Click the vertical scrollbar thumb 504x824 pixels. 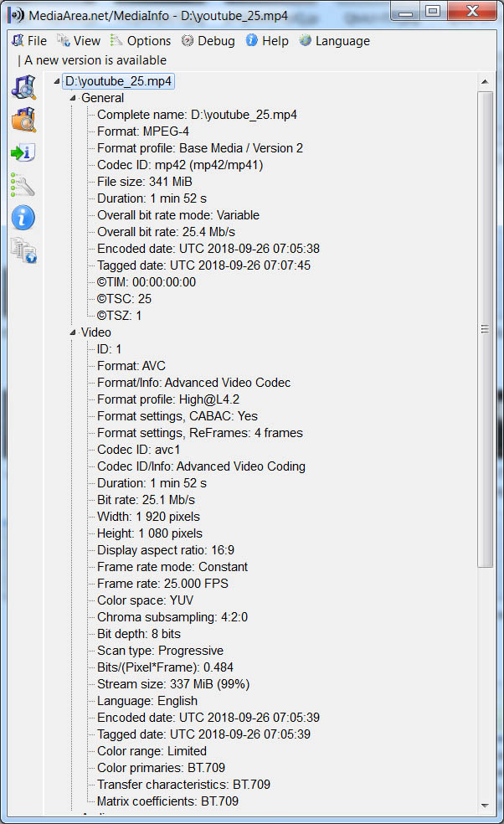tap(485, 329)
